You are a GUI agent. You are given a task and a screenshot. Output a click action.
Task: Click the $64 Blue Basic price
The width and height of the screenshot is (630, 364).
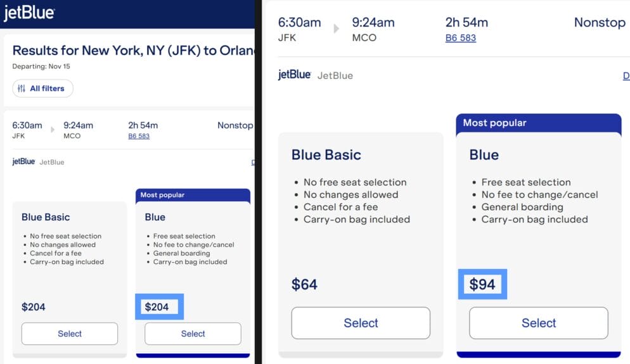click(304, 284)
